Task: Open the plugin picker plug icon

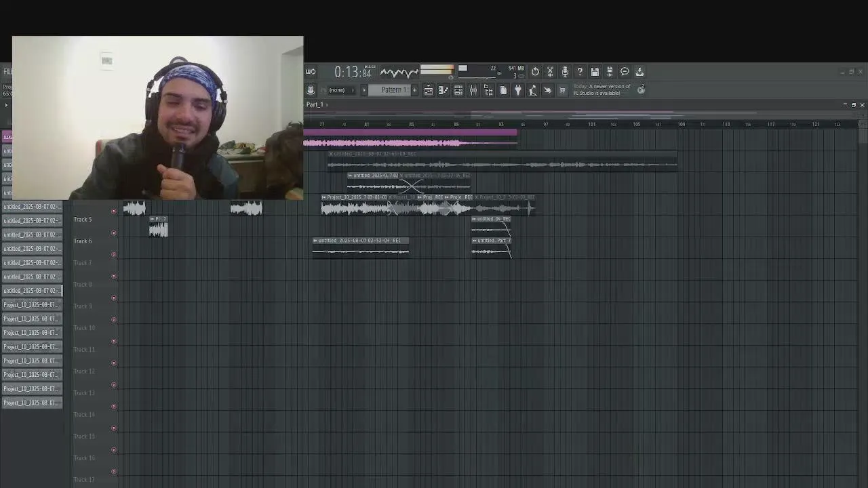Action: (518, 90)
